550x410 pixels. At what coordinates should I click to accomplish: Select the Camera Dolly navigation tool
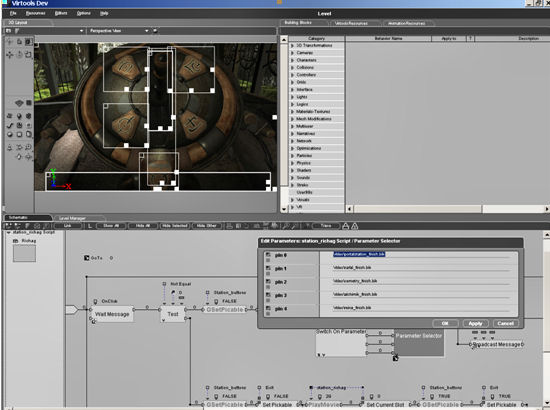pyautogui.click(x=10, y=147)
